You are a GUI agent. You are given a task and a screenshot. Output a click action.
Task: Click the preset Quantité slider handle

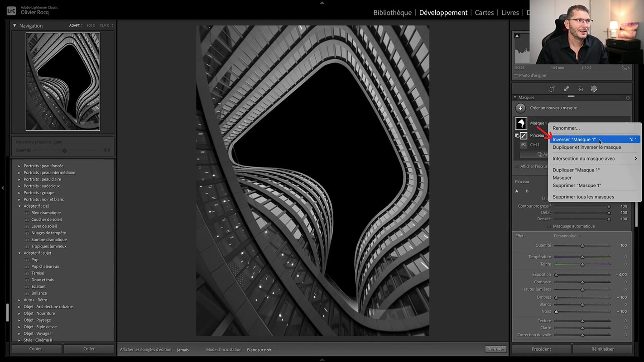pyautogui.click(x=64, y=150)
